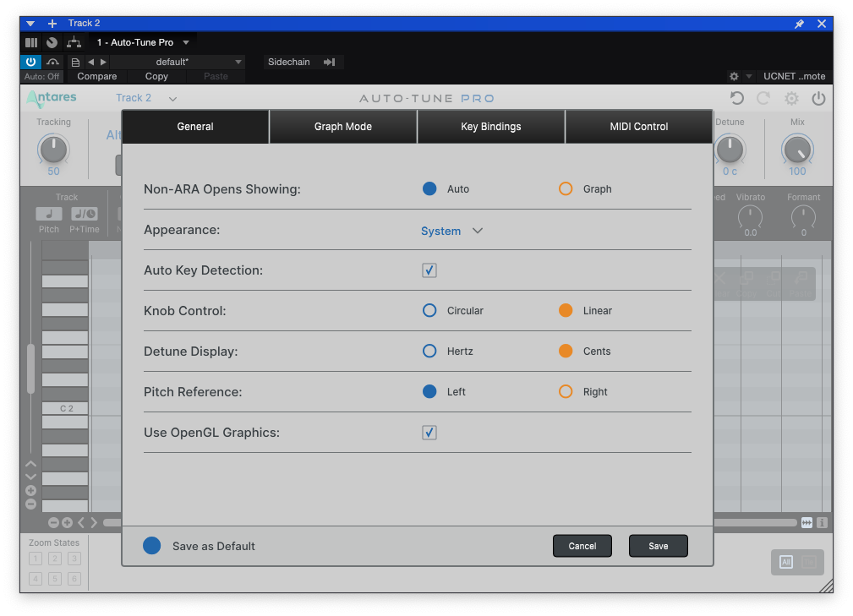
Task: Click the Detune knob
Action: click(730, 150)
